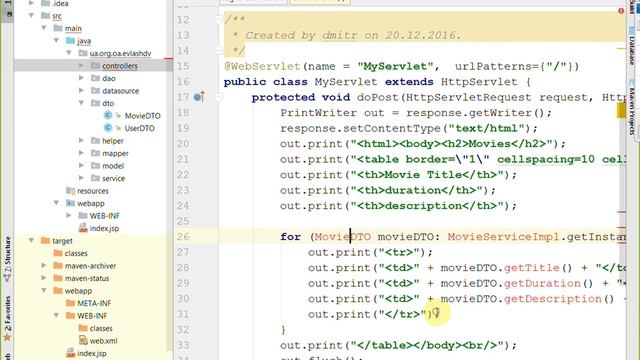Click MovieServiceImpl in the for loop

[503, 237]
